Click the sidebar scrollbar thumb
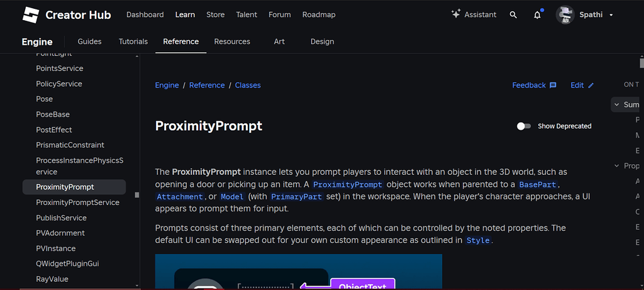644x290 pixels. point(137,195)
